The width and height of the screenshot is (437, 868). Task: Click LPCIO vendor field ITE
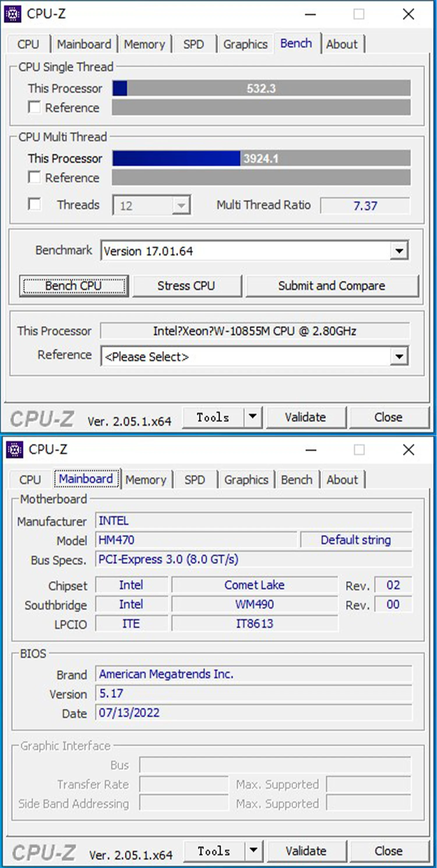coord(131,623)
